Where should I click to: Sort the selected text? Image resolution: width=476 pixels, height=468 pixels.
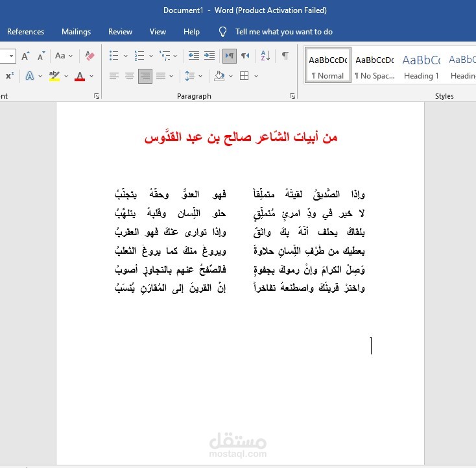pos(265,56)
